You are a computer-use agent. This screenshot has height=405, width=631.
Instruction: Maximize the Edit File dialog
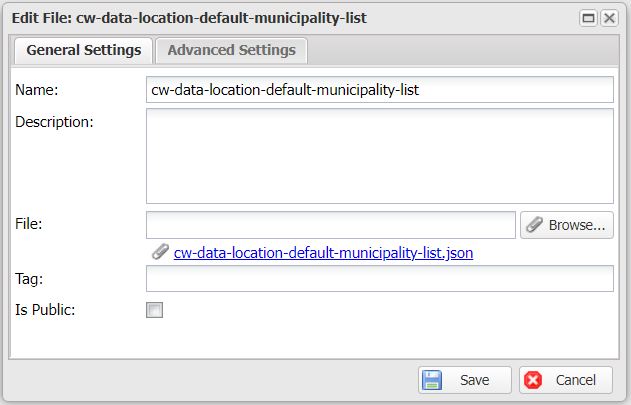click(589, 18)
